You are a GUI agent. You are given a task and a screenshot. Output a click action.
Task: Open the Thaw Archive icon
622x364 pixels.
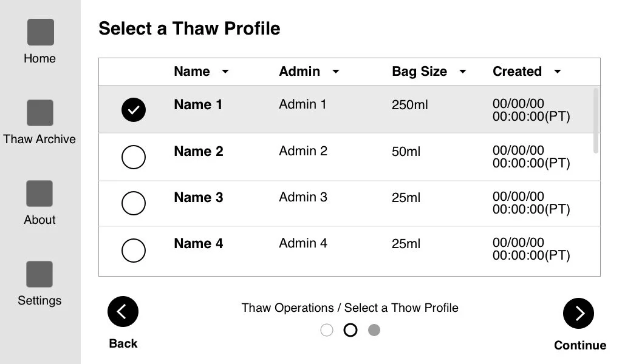(x=40, y=113)
